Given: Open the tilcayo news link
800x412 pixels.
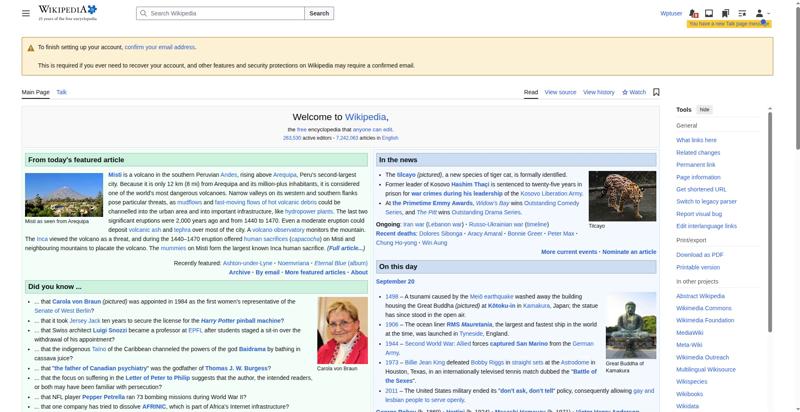Looking at the screenshot, I should coord(406,175).
